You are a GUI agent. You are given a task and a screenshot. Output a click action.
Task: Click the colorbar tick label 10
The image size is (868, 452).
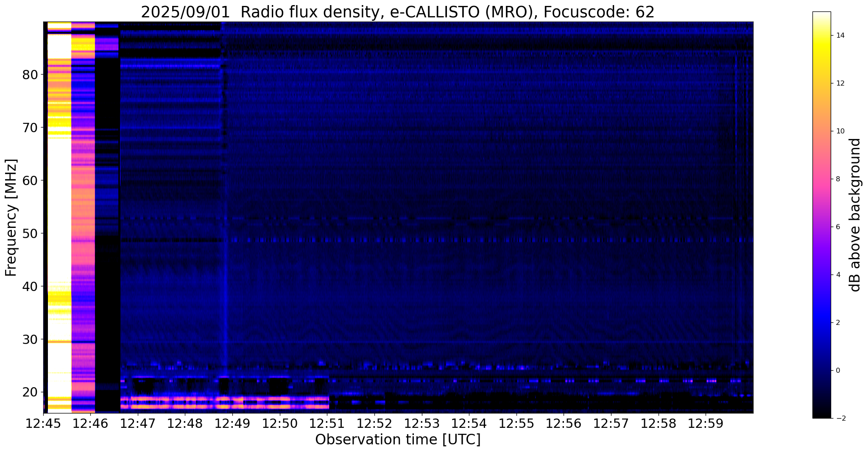point(840,131)
